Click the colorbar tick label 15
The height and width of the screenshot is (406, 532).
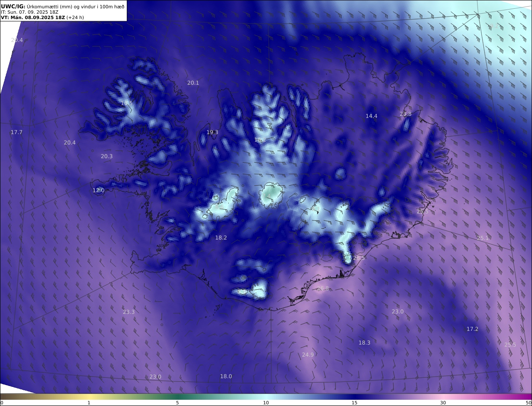[355, 403]
